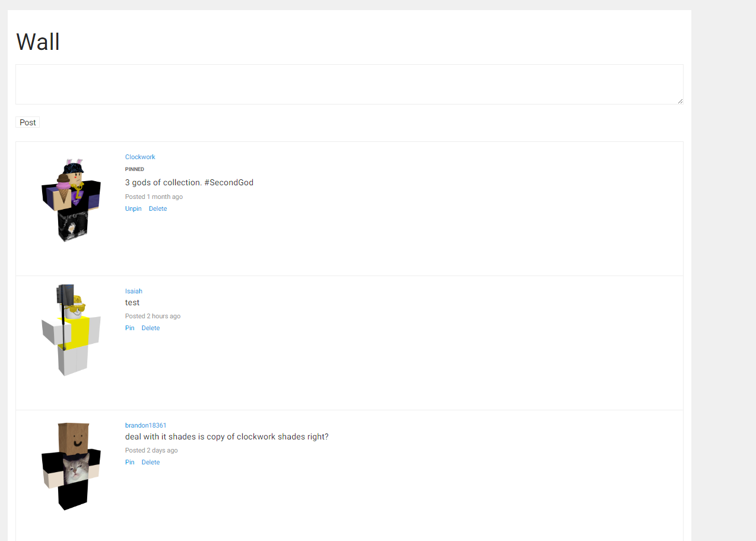Select the PINNED label on Clockwork's post
The width and height of the screenshot is (756, 541).
click(x=135, y=169)
